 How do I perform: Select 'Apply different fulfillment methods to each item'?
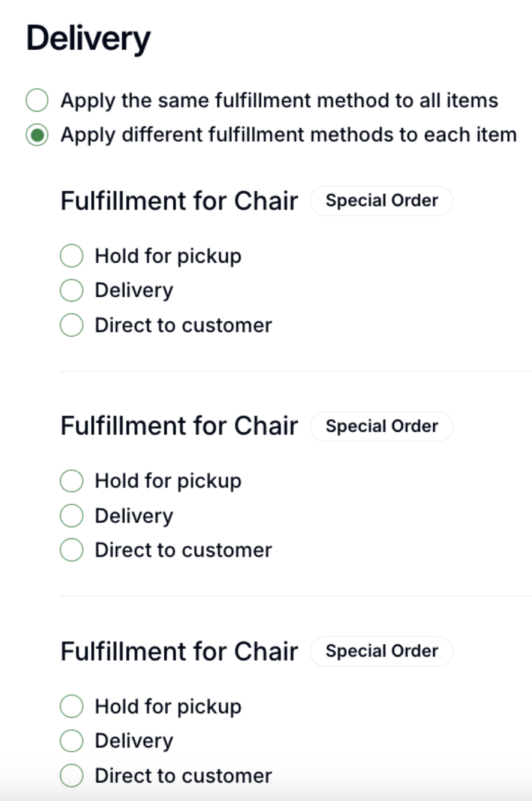click(37, 135)
